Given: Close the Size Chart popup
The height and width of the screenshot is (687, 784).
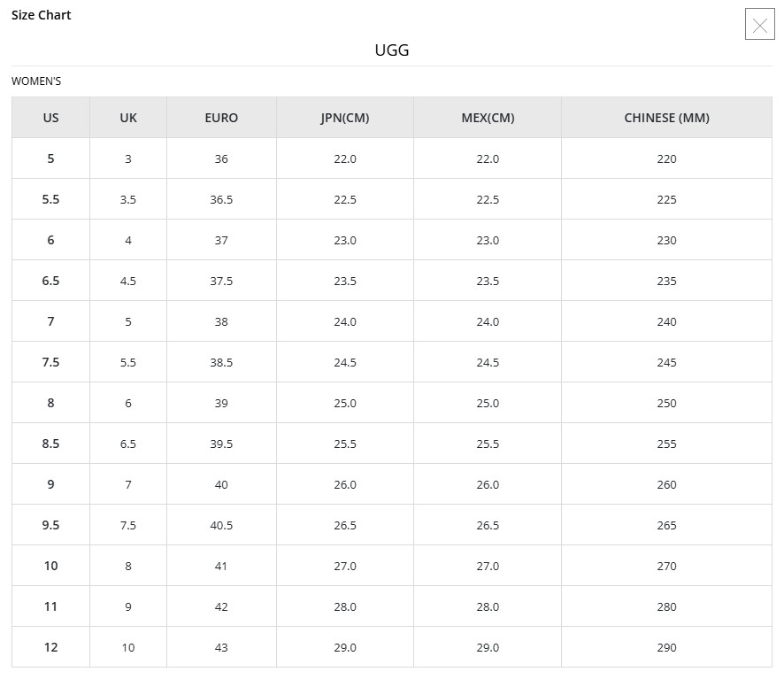Looking at the screenshot, I should pos(759,26).
